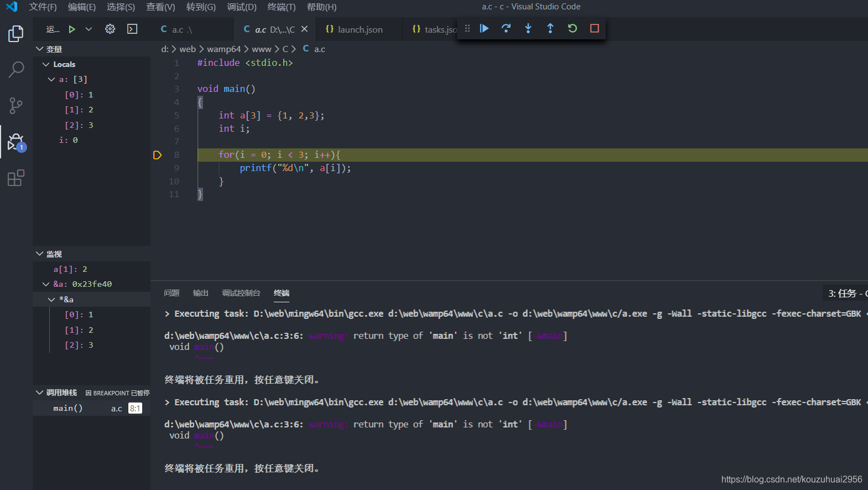This screenshot has width=868, height=490.
Task: Open the 查看(V) menu
Action: pyautogui.click(x=160, y=7)
